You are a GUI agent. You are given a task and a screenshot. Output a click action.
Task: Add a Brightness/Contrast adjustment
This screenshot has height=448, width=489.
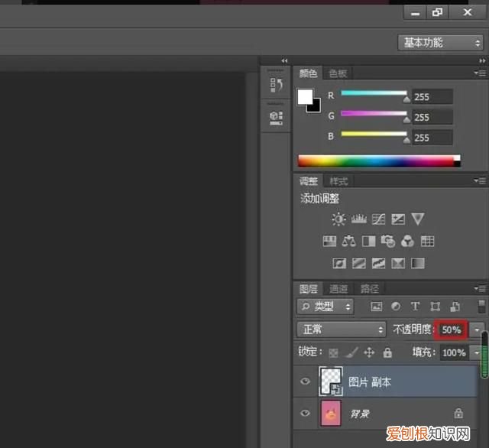pos(338,219)
